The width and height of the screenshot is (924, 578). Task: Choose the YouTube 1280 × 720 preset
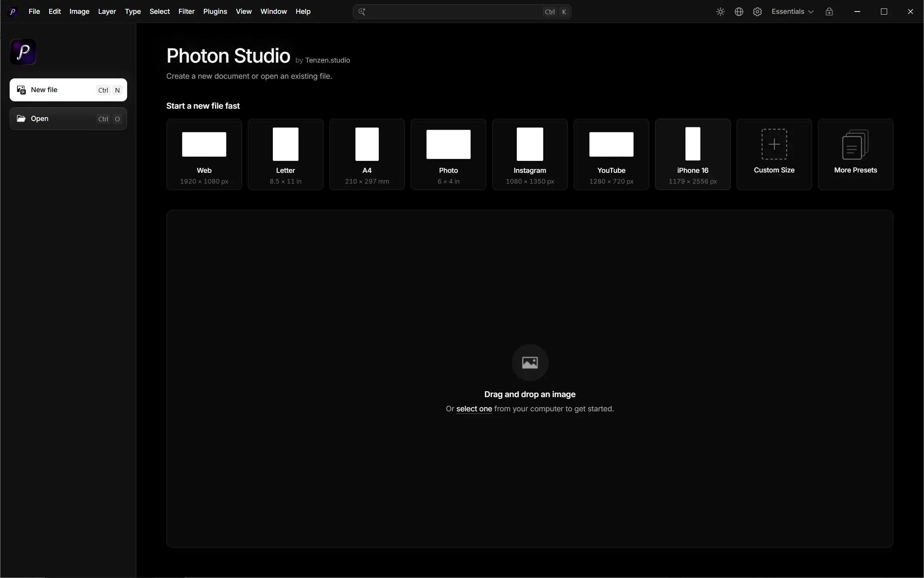(611, 154)
